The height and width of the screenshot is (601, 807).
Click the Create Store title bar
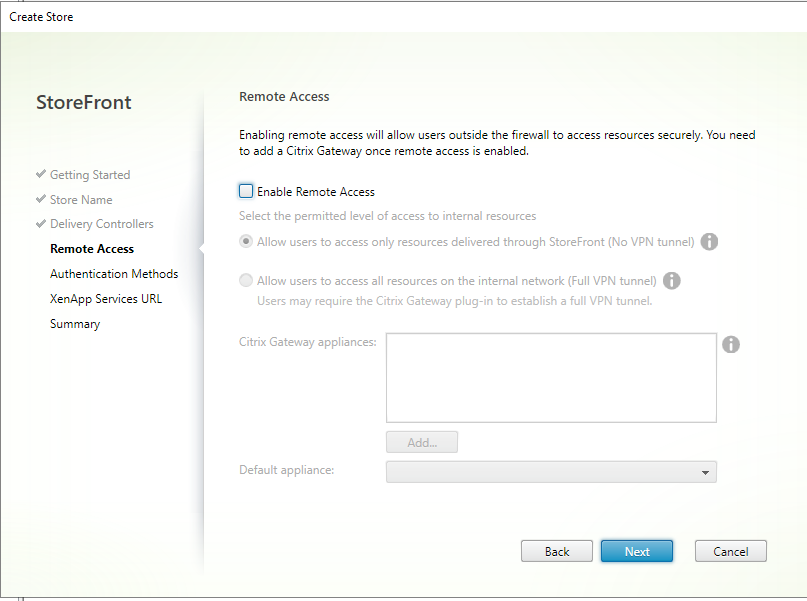pyautogui.click(x=400, y=17)
